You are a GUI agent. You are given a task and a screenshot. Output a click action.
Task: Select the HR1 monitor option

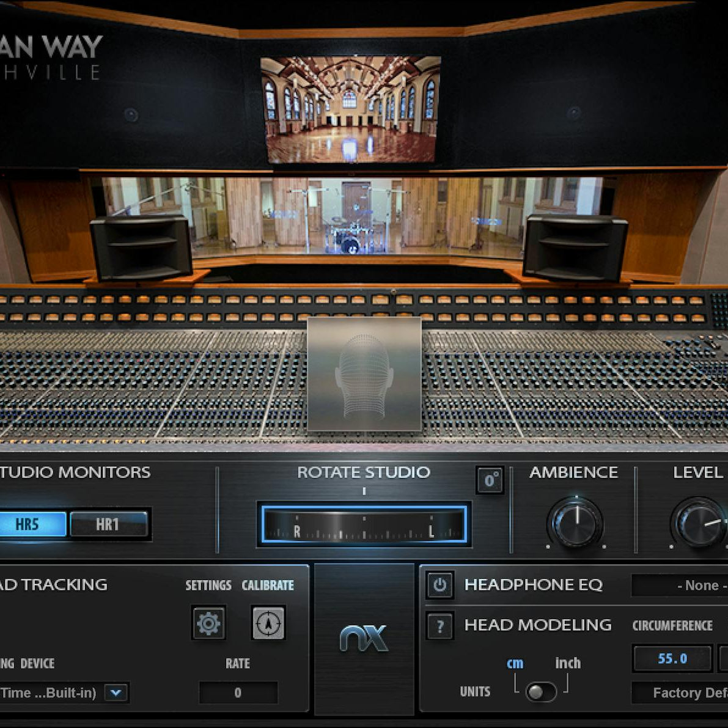click(x=109, y=523)
